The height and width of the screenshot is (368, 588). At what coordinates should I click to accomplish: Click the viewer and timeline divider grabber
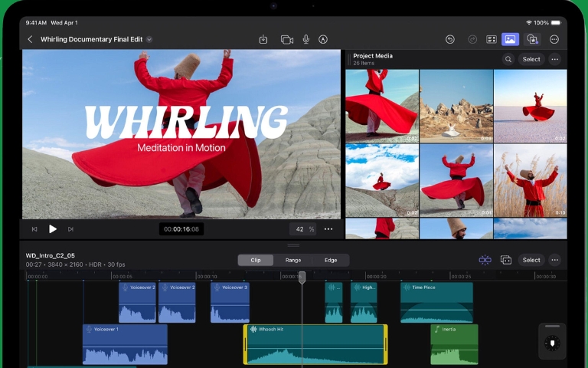pos(293,245)
